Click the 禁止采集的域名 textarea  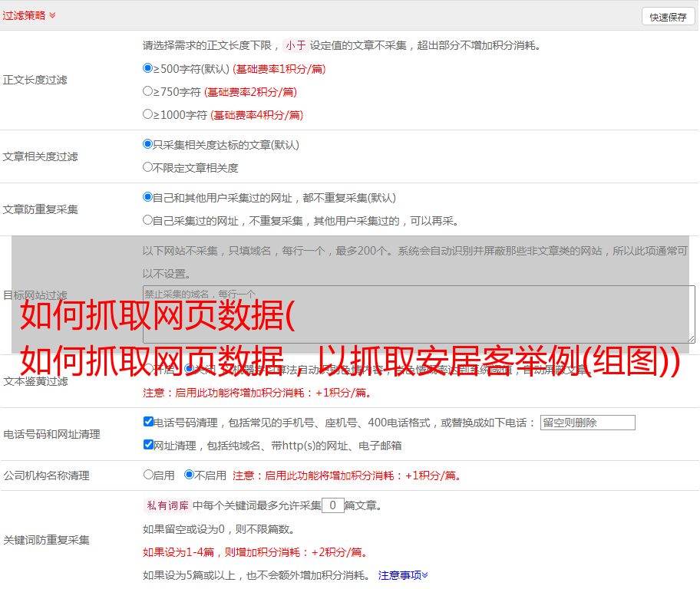click(418, 314)
